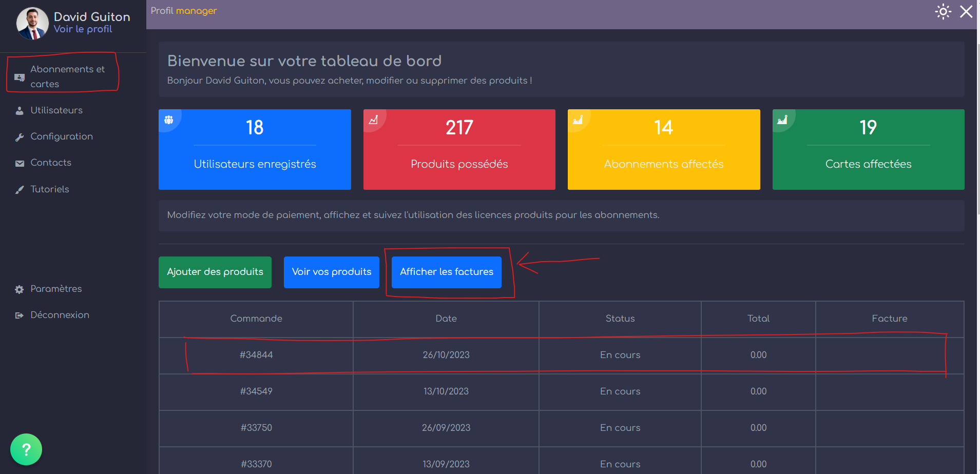
Task: Click the gear icon beside Paramètres
Action: point(20,289)
